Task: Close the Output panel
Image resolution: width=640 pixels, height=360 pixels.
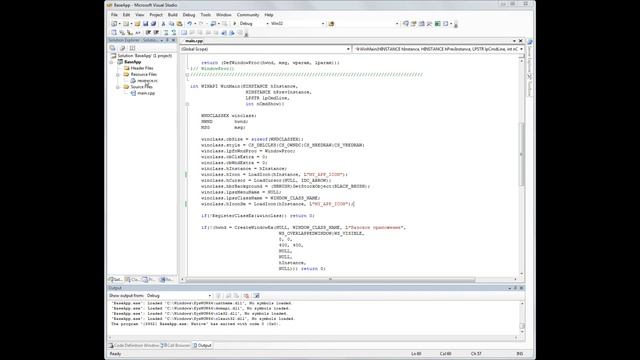Action: tap(521, 288)
